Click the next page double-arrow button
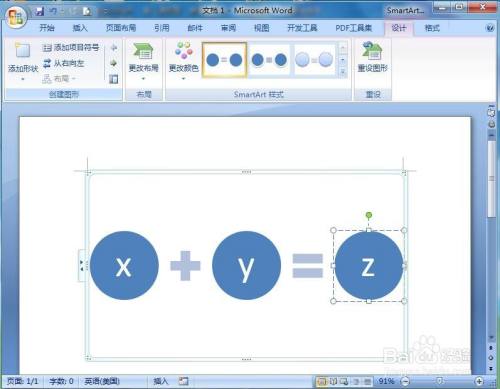The width and height of the screenshot is (500, 389). click(x=491, y=368)
